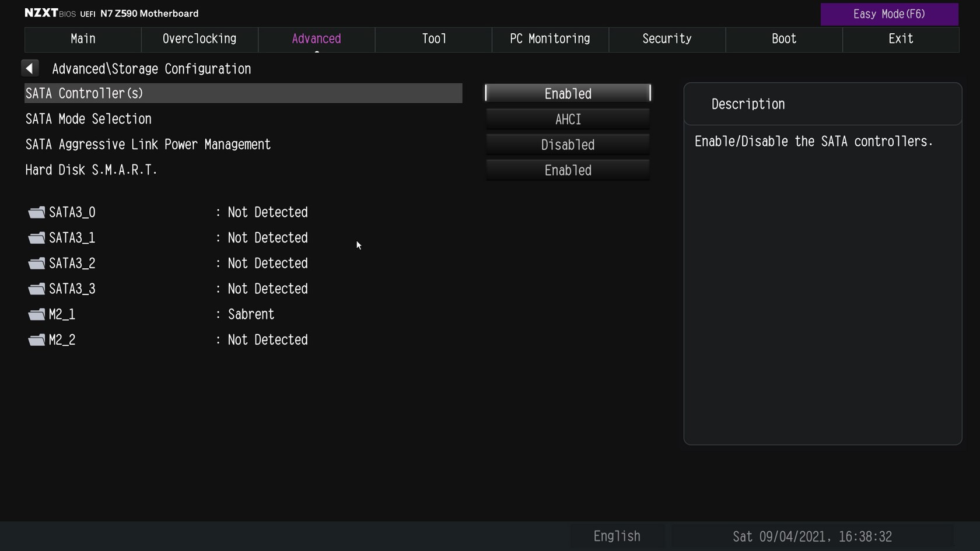Image resolution: width=980 pixels, height=551 pixels.
Task: Switch to the Main tab
Action: (x=83, y=39)
